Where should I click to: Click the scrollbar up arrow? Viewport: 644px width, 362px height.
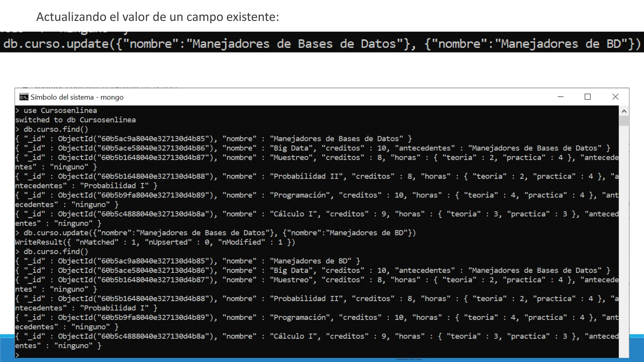(x=624, y=111)
